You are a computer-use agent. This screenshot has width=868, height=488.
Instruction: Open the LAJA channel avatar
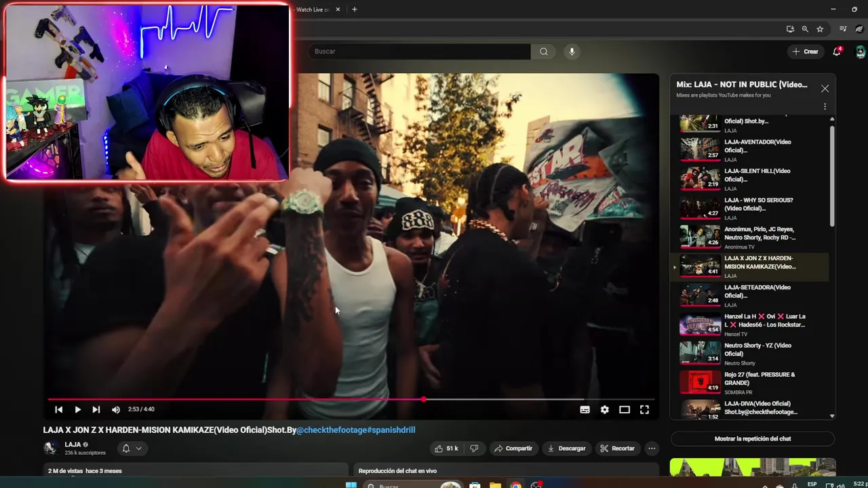50,448
